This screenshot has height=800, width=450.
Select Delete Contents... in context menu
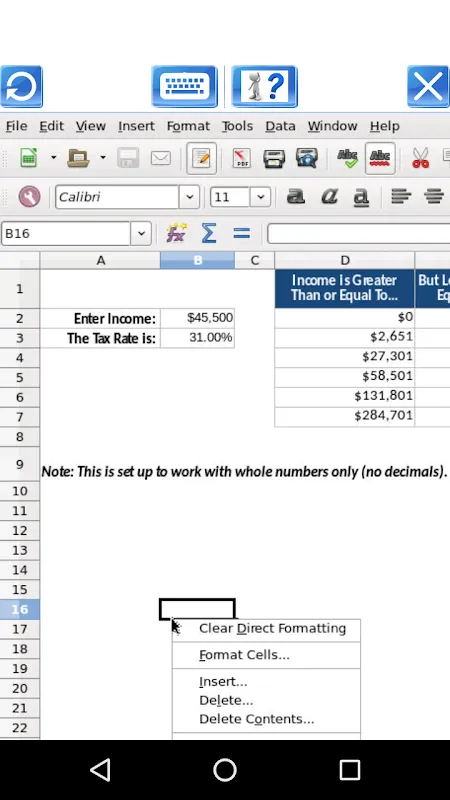(257, 719)
